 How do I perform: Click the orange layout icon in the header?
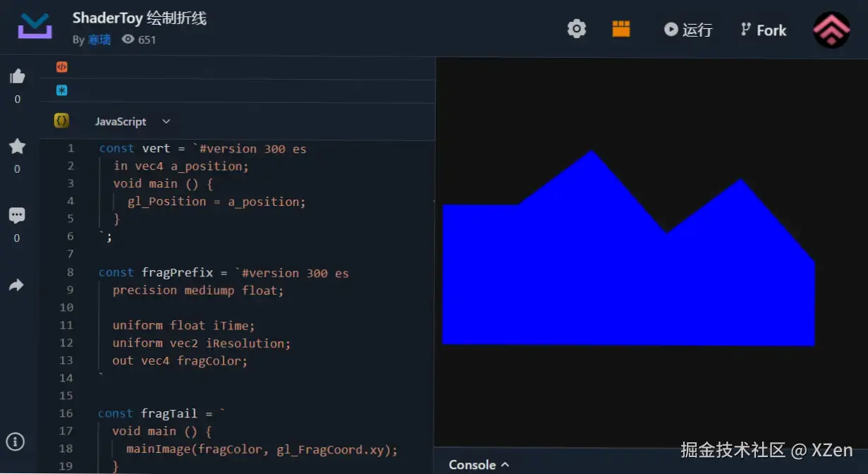(621, 29)
